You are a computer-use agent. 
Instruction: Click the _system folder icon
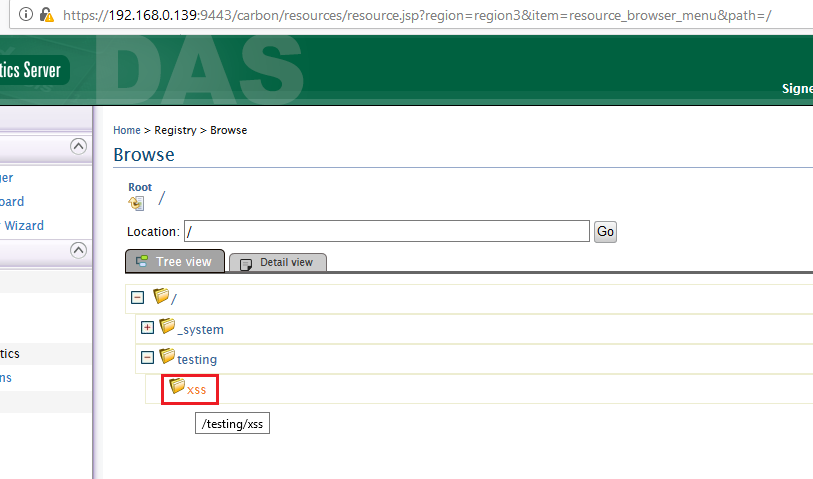point(167,326)
